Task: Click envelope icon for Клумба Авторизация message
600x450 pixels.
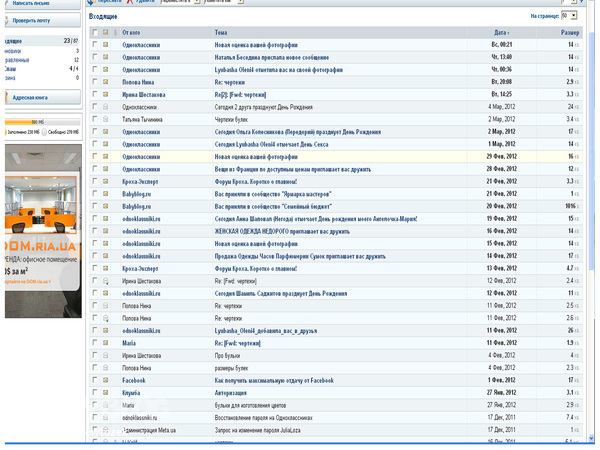Action: pyautogui.click(x=106, y=393)
